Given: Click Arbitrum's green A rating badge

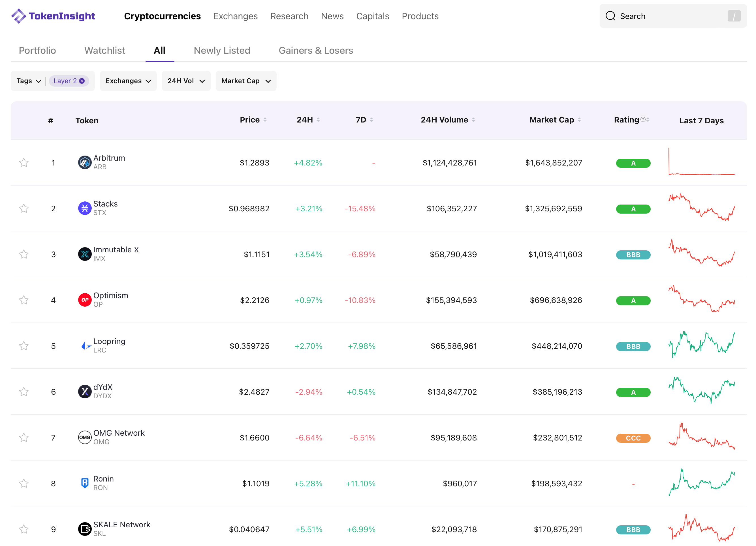Looking at the screenshot, I should click(x=633, y=163).
